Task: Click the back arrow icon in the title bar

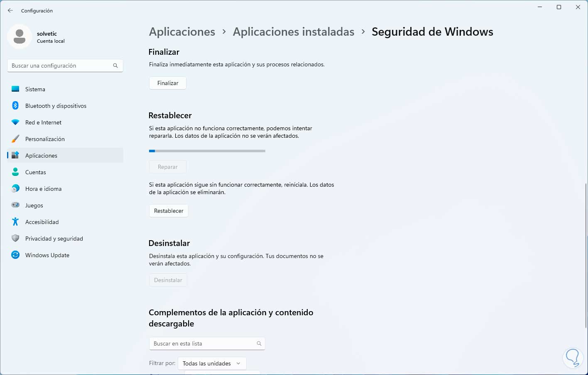Action: (10, 10)
